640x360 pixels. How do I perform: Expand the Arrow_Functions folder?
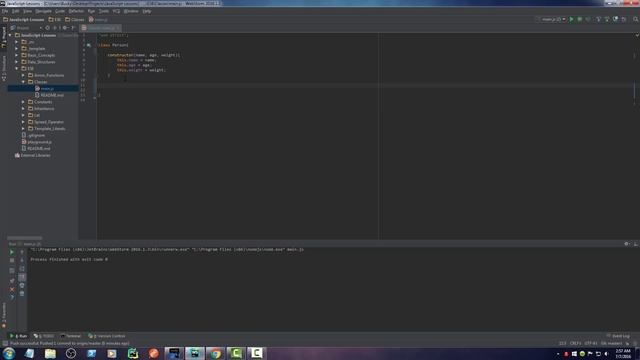click(x=23, y=75)
